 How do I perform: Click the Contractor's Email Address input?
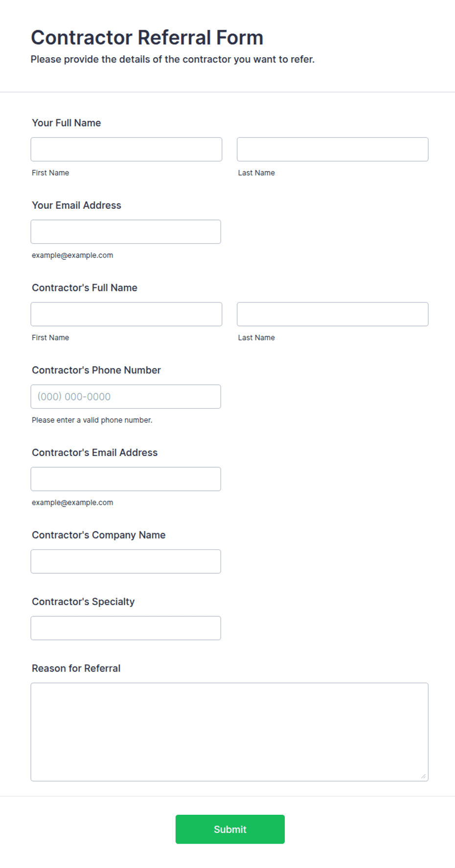click(126, 479)
